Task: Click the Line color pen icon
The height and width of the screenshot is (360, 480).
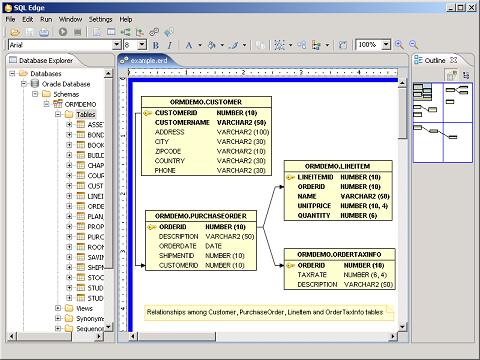Action: 234,45
